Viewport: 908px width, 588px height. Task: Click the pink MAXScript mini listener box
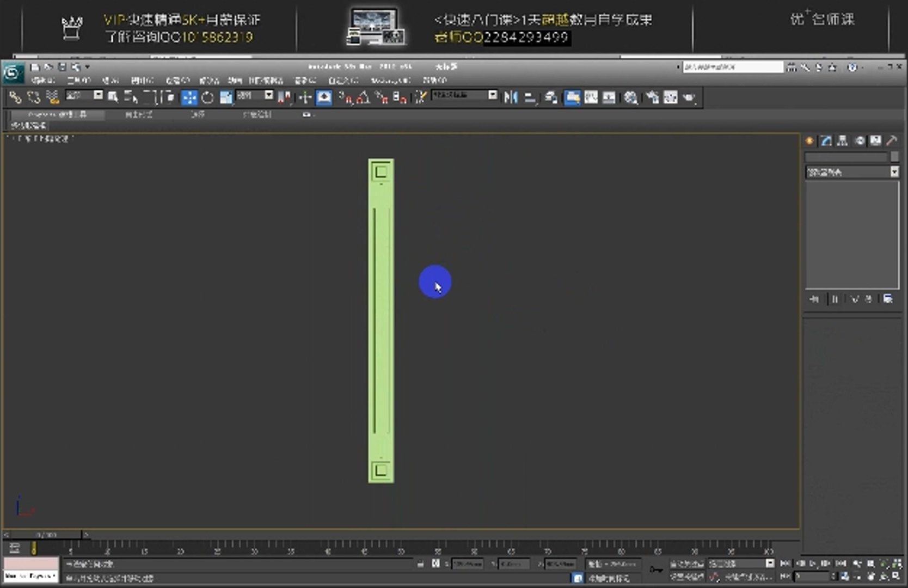[x=31, y=563]
